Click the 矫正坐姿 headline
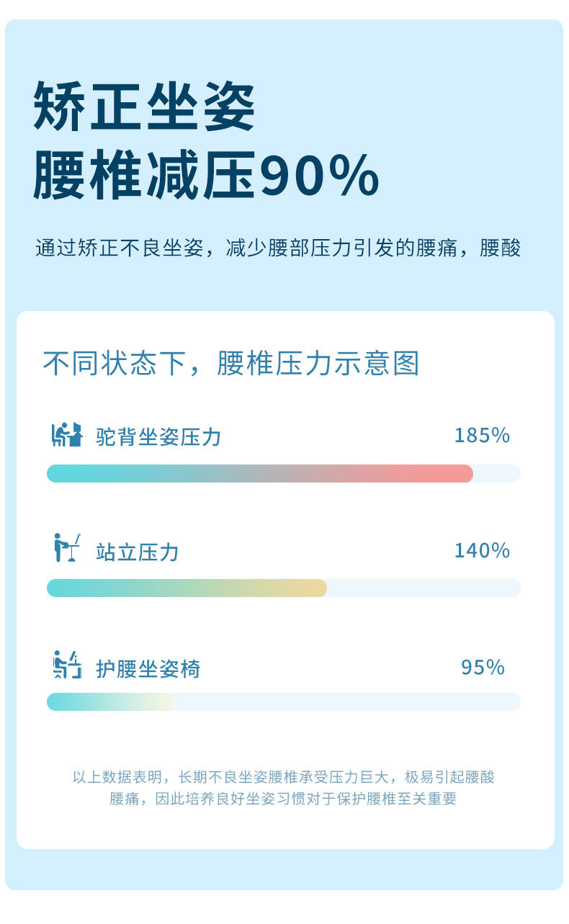Image resolution: width=569 pixels, height=924 pixels. (x=145, y=107)
